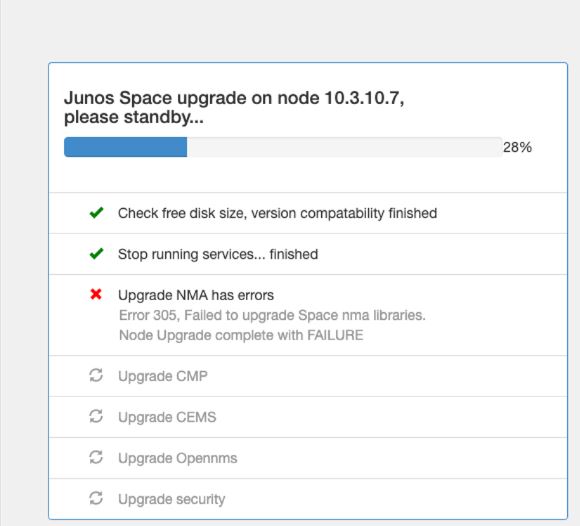Image resolution: width=580 pixels, height=526 pixels.
Task: Click refresh icon beside Upgrade CMP
Action: pyautogui.click(x=96, y=375)
